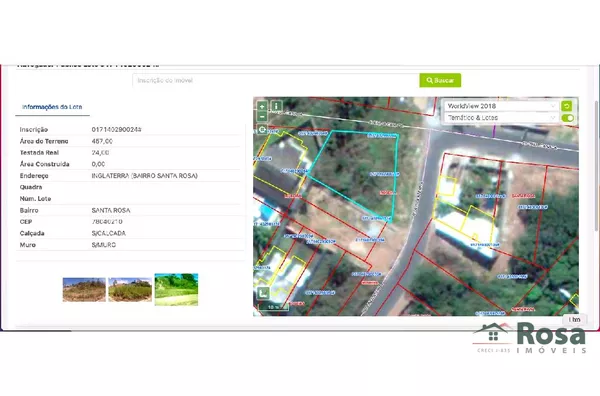Viewport: 600px width, 396px height.
Task: Click the Bairro value SANTA ROSA
Action: [111, 210]
